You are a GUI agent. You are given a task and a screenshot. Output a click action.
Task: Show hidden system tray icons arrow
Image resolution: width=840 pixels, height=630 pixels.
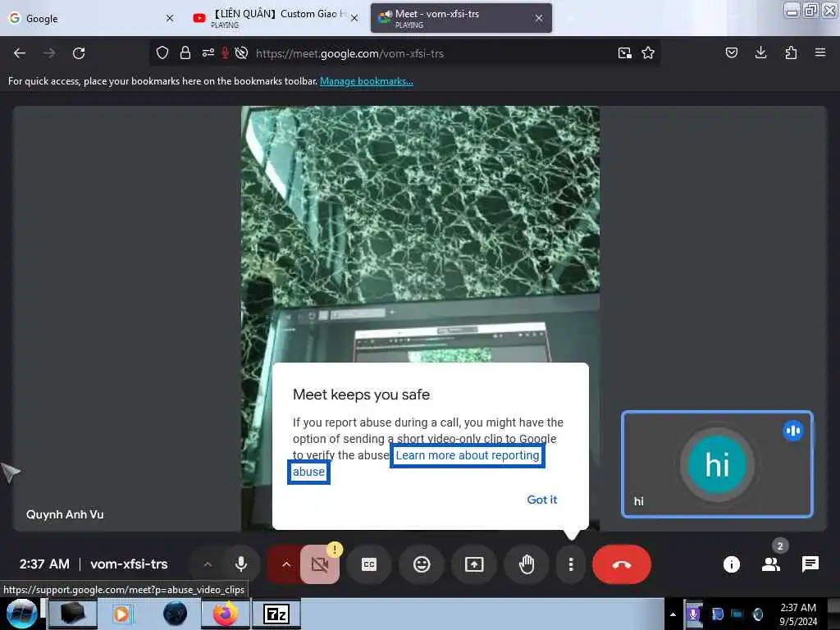point(673,614)
